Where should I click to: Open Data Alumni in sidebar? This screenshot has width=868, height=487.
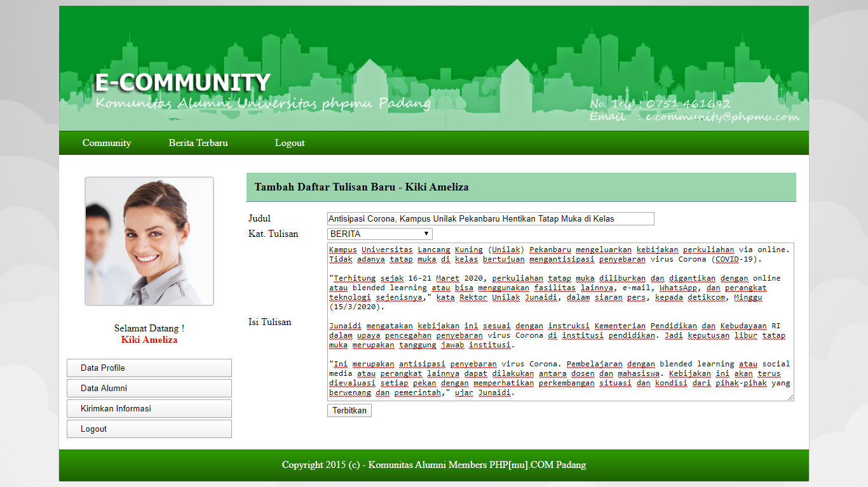click(149, 388)
